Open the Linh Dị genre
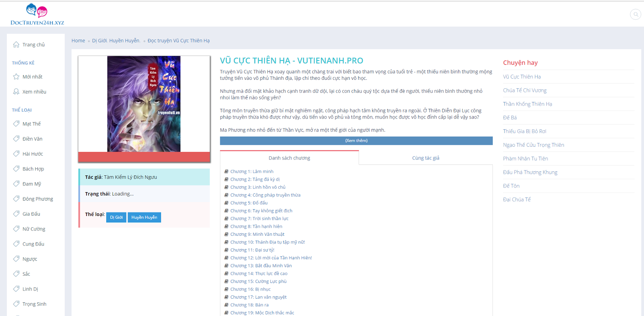644x316 pixels. coord(30,289)
